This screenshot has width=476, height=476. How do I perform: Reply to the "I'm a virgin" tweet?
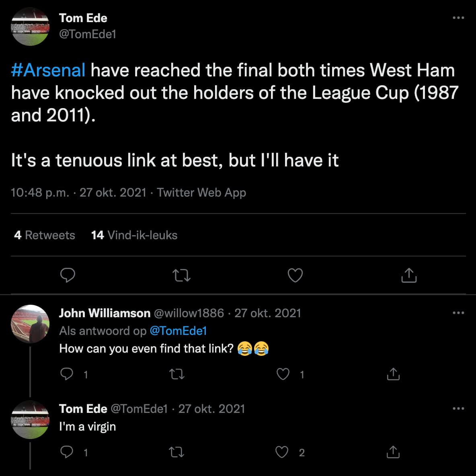click(x=66, y=452)
